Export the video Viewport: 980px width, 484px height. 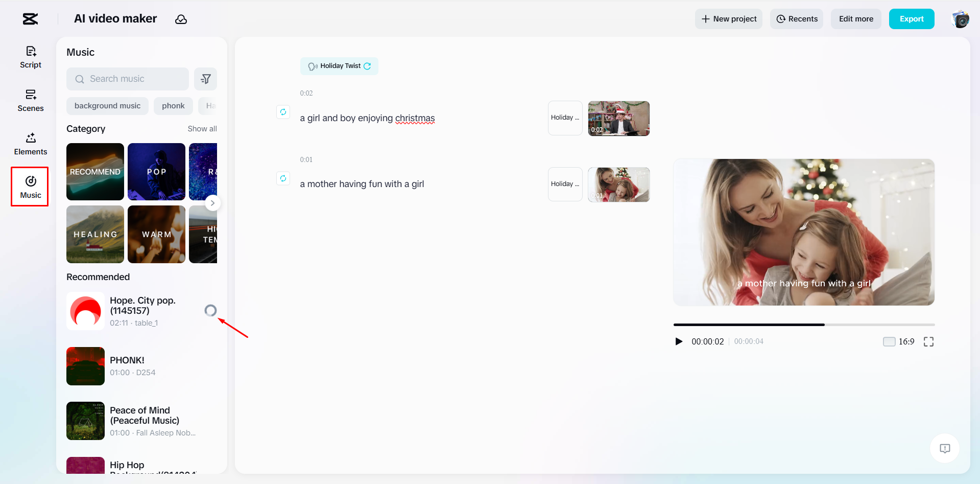pyautogui.click(x=912, y=19)
